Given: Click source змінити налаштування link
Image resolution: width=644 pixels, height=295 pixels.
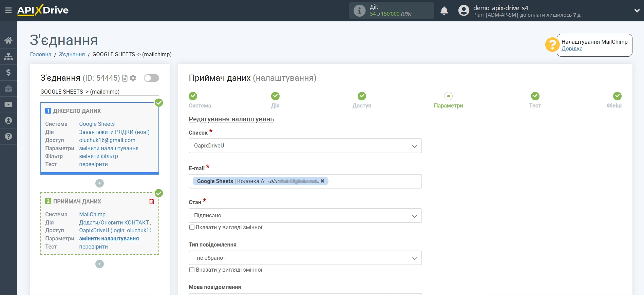Looking at the screenshot, I should tap(109, 149).
